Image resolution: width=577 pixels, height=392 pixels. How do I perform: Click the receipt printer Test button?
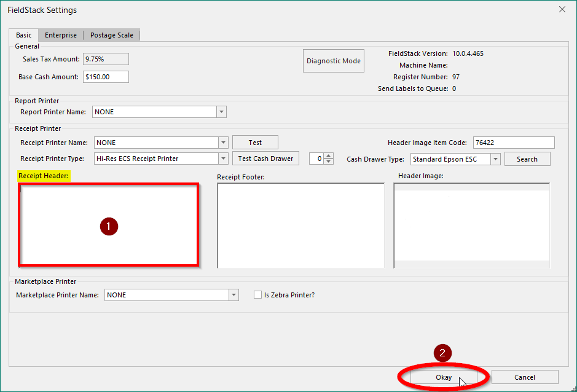tap(255, 143)
